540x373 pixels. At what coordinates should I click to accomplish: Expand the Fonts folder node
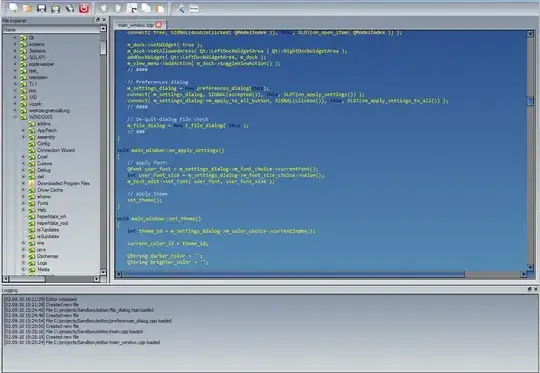[x=23, y=203]
